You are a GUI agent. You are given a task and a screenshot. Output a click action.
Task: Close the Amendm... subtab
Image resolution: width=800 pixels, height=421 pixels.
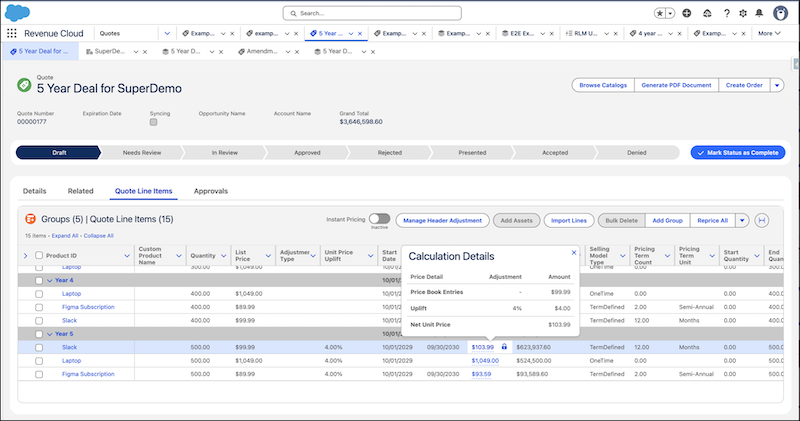[297, 52]
